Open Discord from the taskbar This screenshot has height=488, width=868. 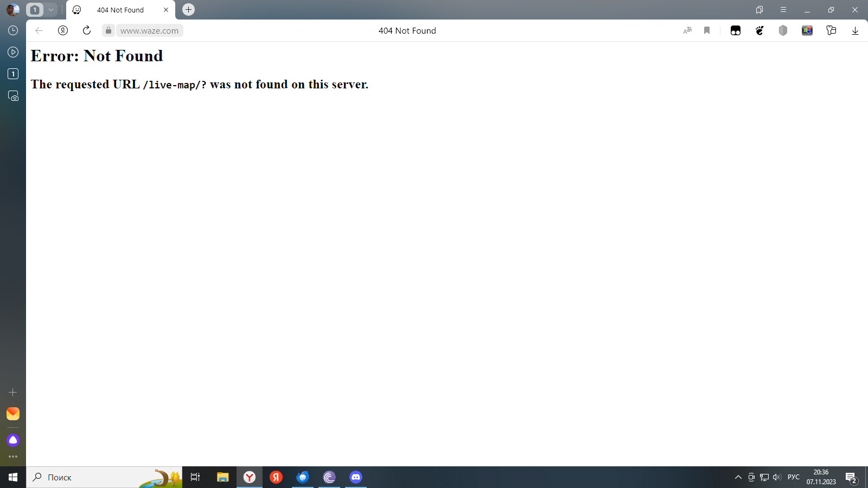coord(356,477)
